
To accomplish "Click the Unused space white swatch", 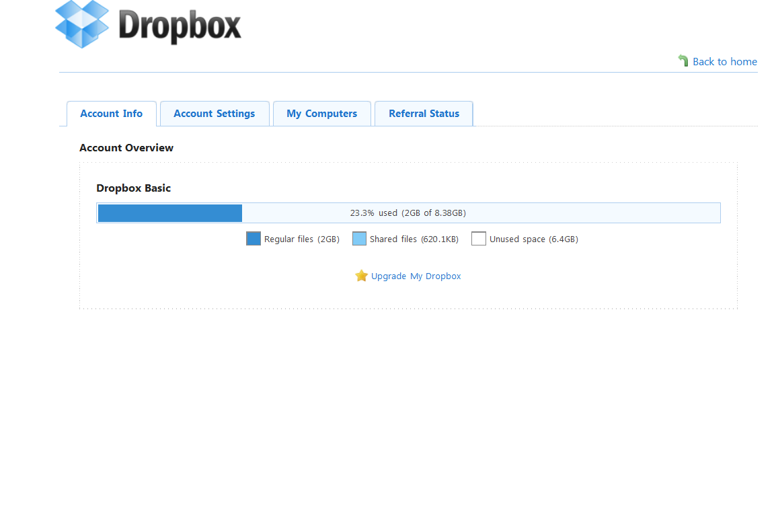I will point(479,239).
